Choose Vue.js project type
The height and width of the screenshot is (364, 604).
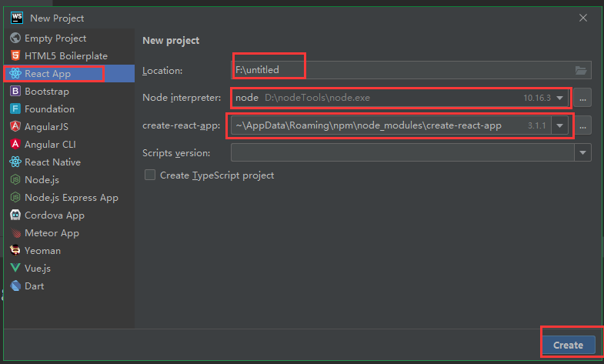point(69,268)
